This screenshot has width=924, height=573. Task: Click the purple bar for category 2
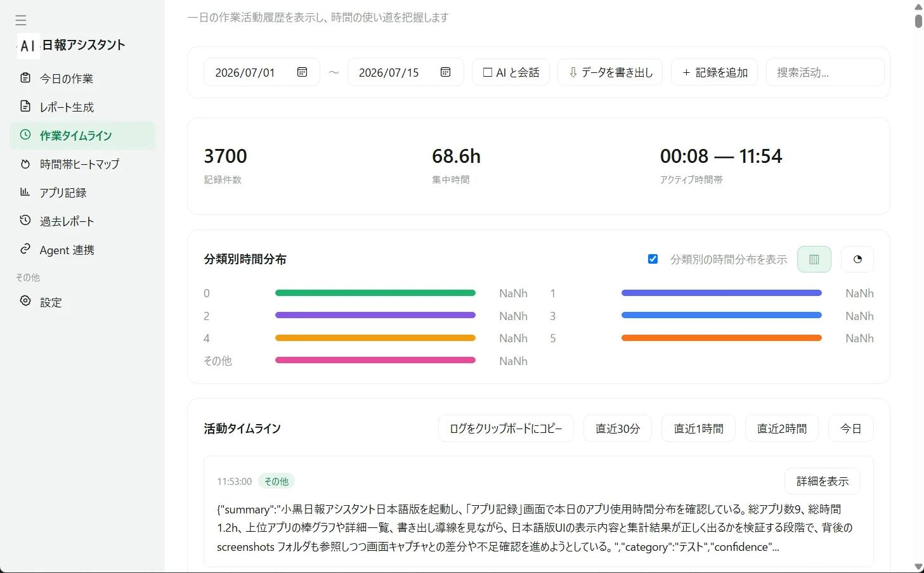click(375, 315)
